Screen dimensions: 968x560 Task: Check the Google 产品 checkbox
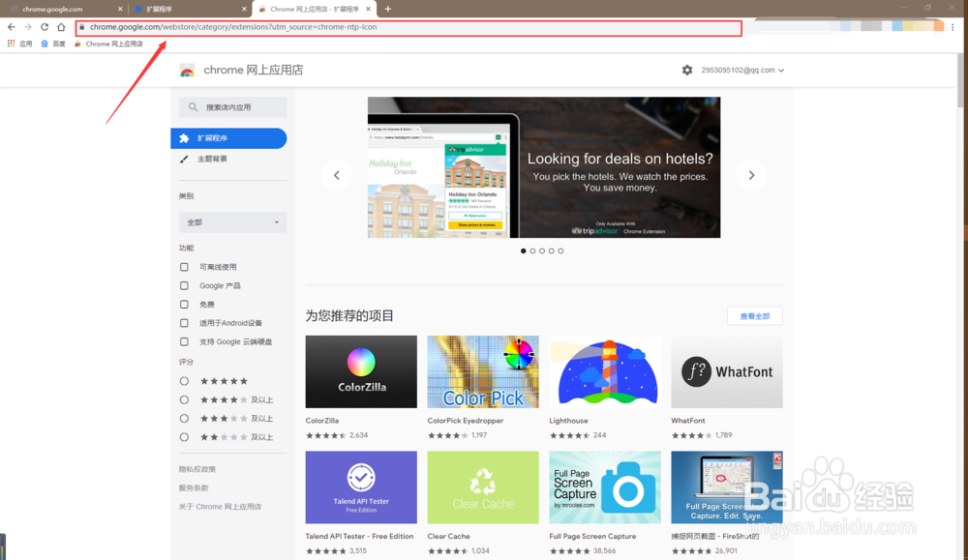click(184, 285)
